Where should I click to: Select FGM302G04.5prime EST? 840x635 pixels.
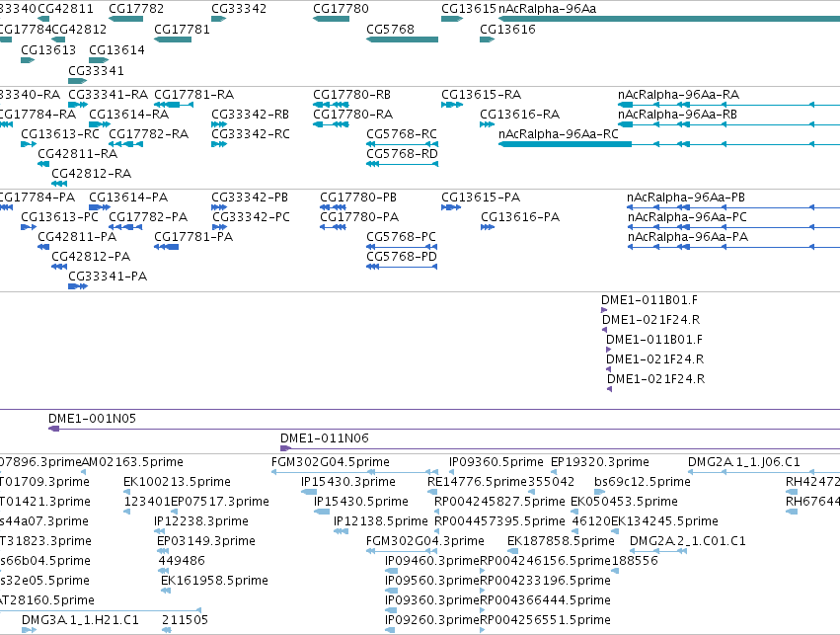pyautogui.click(x=331, y=462)
